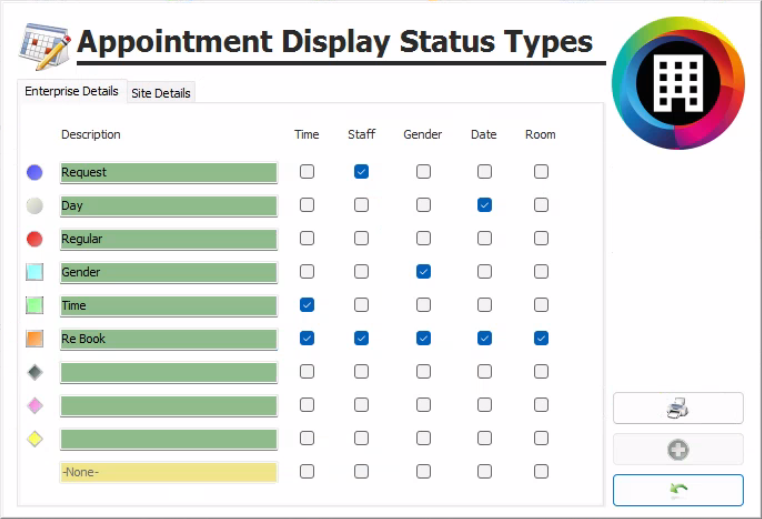Click the print button with printer icon

(678, 408)
